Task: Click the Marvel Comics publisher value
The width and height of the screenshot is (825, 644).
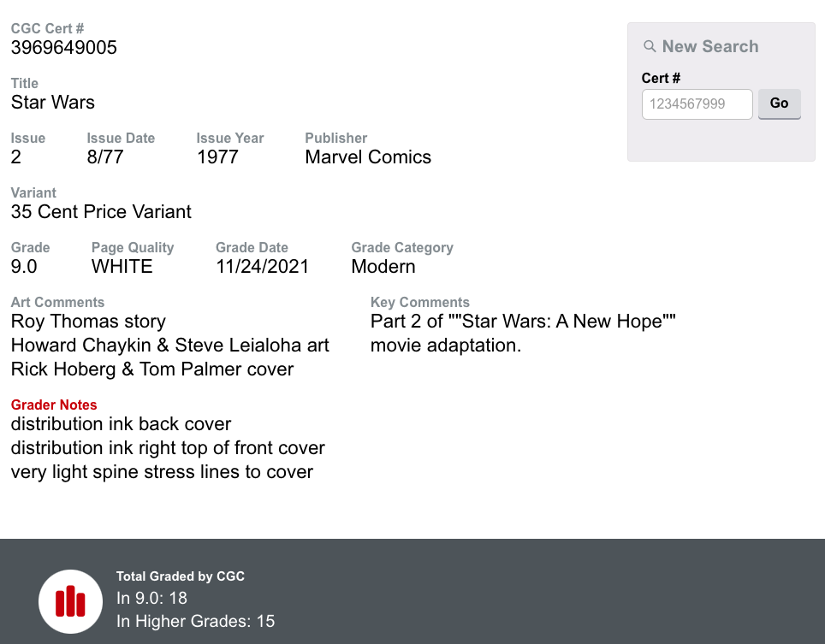Action: coord(368,157)
